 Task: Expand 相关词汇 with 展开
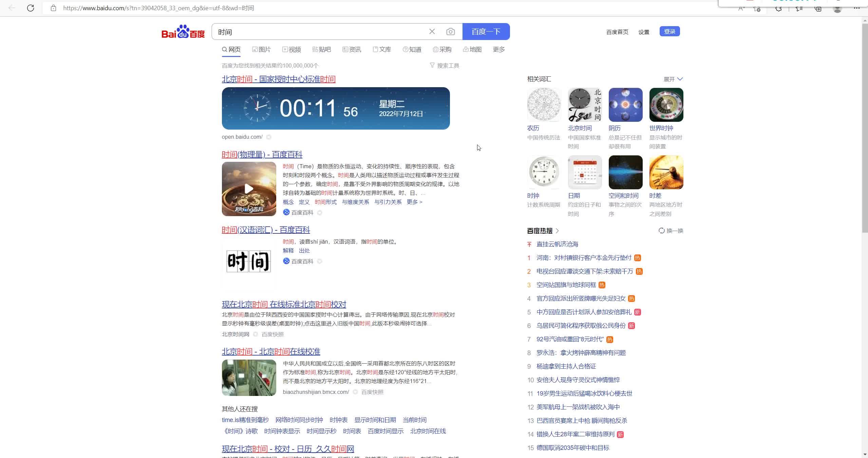click(673, 79)
